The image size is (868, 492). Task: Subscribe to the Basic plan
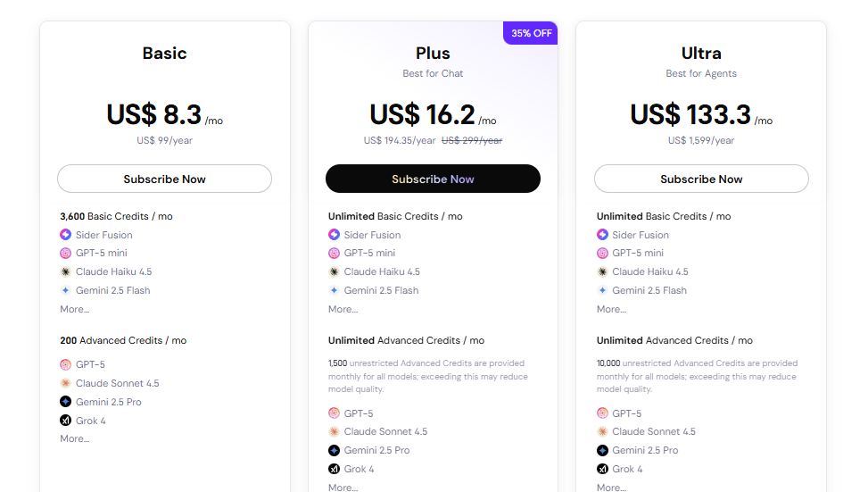pos(164,179)
